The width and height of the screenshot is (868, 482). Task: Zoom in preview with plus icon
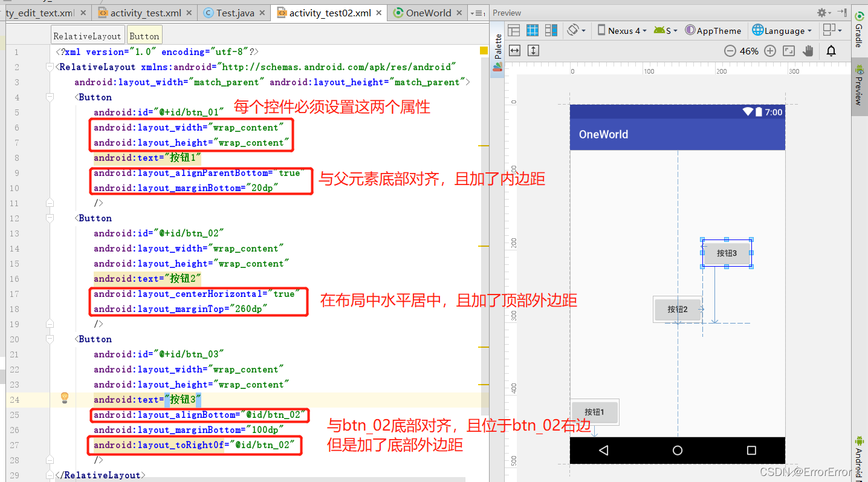click(770, 51)
